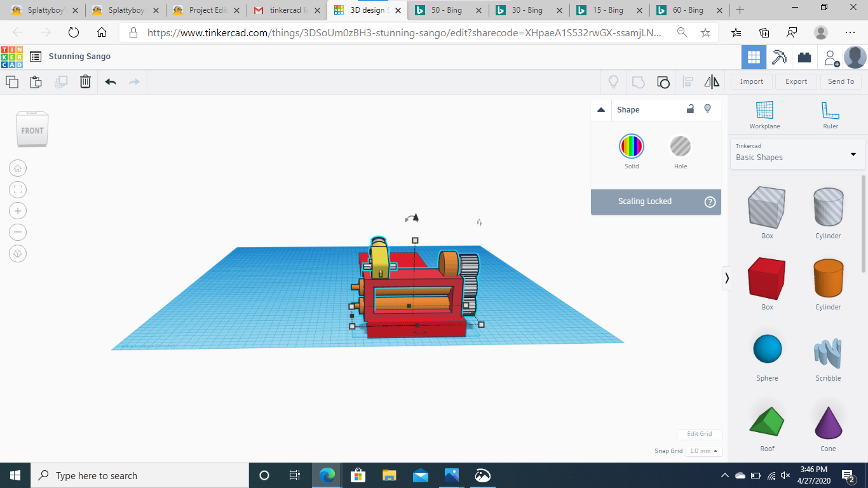Viewport: 868px width, 488px height.
Task: Open the Align tool
Action: click(688, 81)
